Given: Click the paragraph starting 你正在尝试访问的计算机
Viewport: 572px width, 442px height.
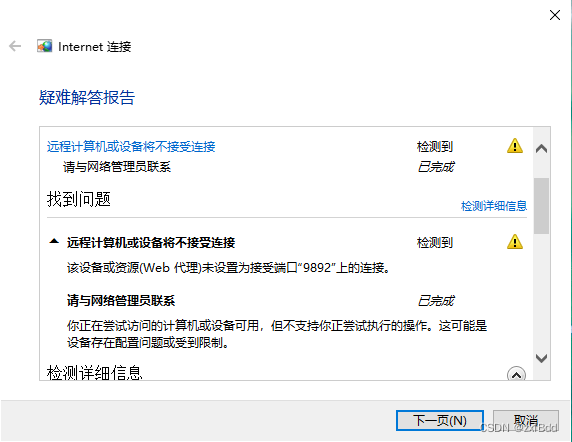Looking at the screenshot, I should pyautogui.click(x=277, y=334).
